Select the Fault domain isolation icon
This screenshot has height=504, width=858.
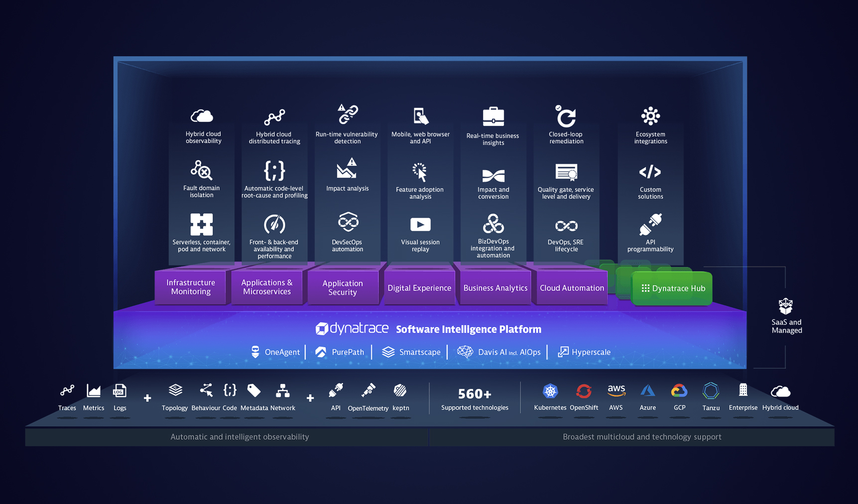click(x=202, y=170)
